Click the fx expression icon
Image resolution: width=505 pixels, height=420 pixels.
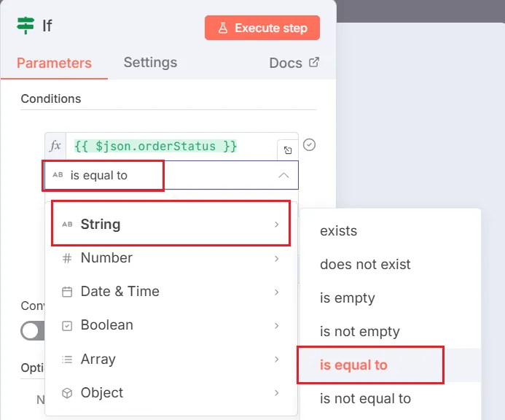[55, 146]
